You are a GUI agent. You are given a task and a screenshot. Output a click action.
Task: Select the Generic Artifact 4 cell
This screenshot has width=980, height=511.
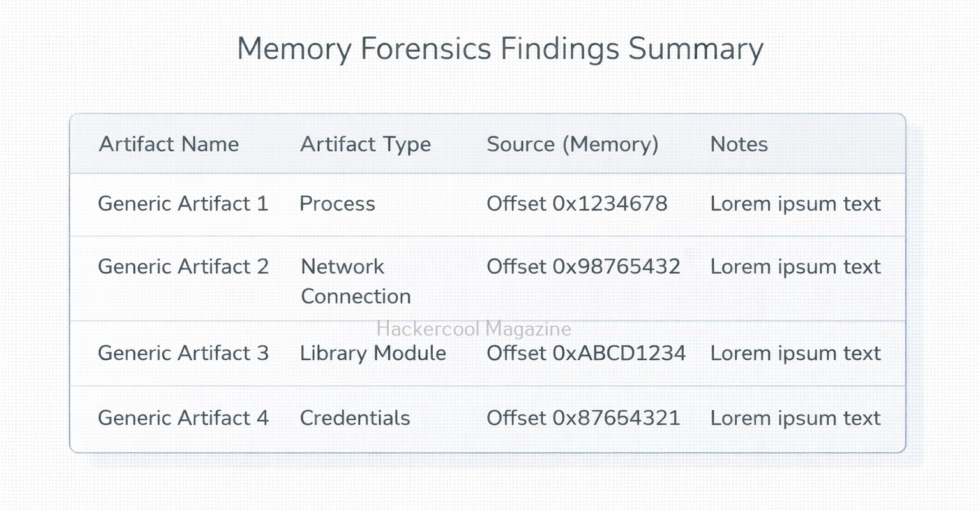[x=183, y=418]
